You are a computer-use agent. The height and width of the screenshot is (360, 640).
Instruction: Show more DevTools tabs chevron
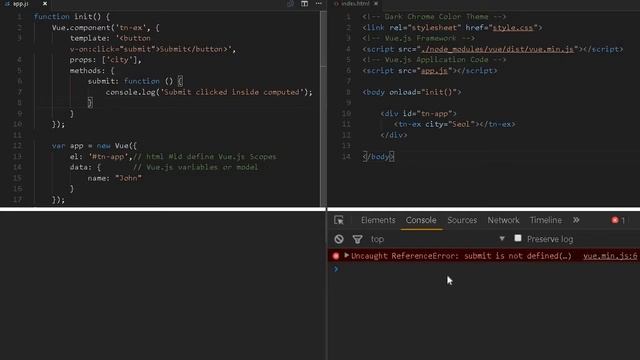coord(576,220)
